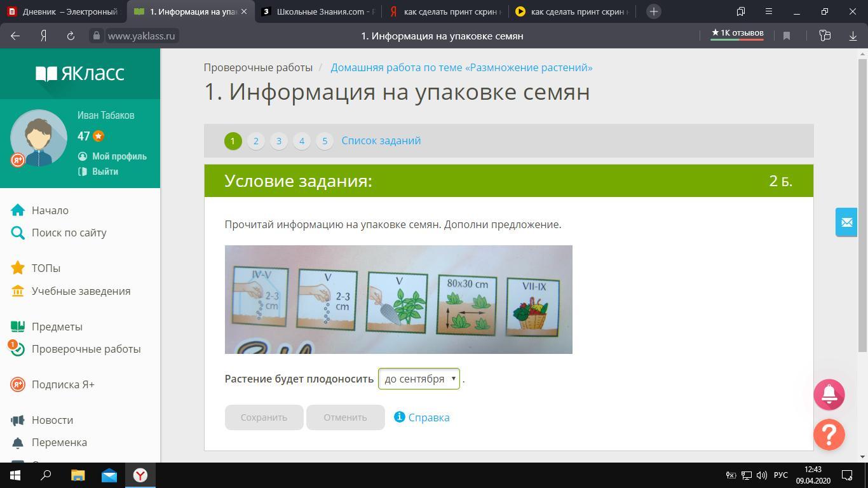Open Новости section
Image resolution: width=868 pixels, height=488 pixels.
click(x=52, y=420)
